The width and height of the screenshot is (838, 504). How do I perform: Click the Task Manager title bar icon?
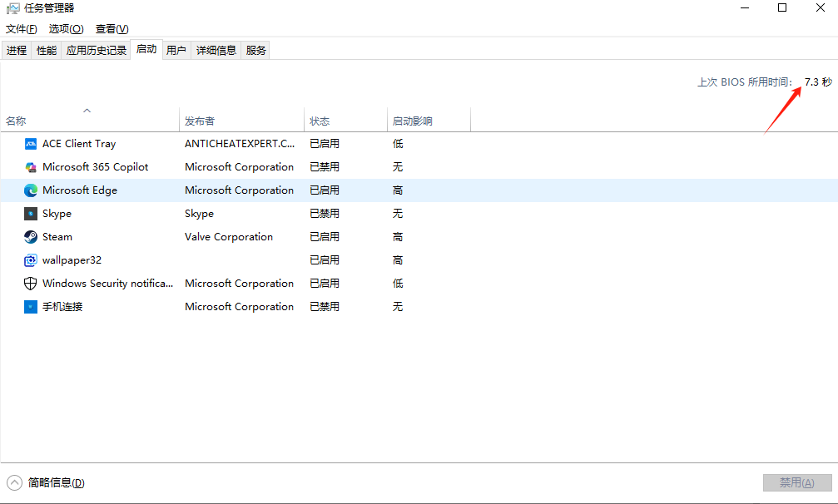[12, 8]
